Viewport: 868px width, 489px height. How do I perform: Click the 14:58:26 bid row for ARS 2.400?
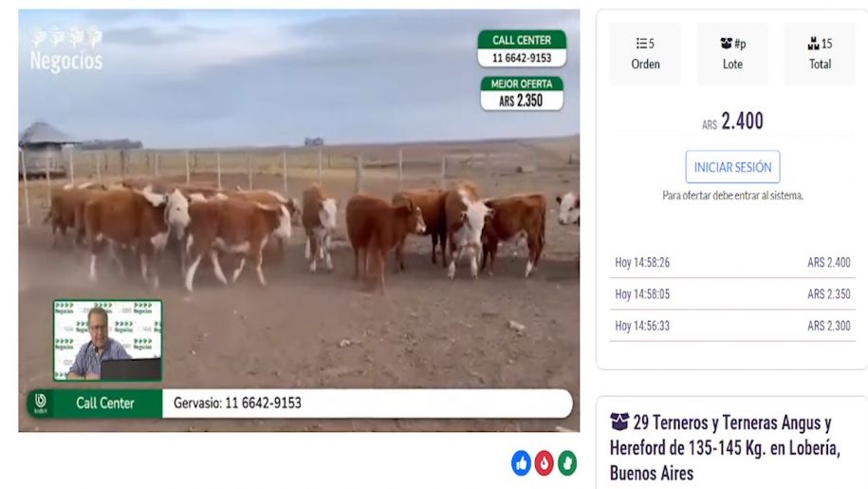732,262
